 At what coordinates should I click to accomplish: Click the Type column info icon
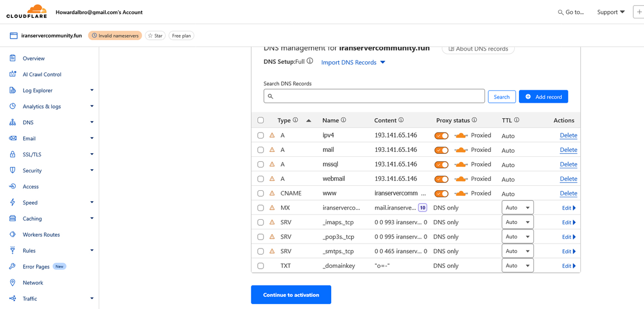click(295, 120)
